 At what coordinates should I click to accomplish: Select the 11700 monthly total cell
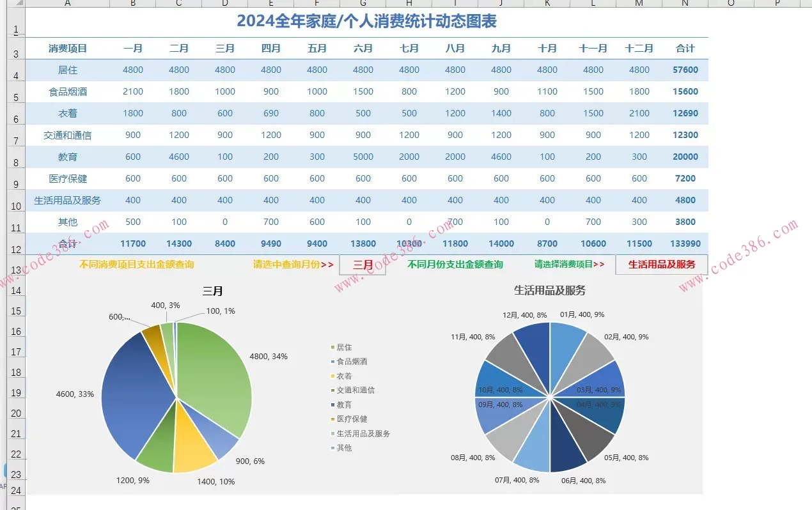pyautogui.click(x=133, y=244)
